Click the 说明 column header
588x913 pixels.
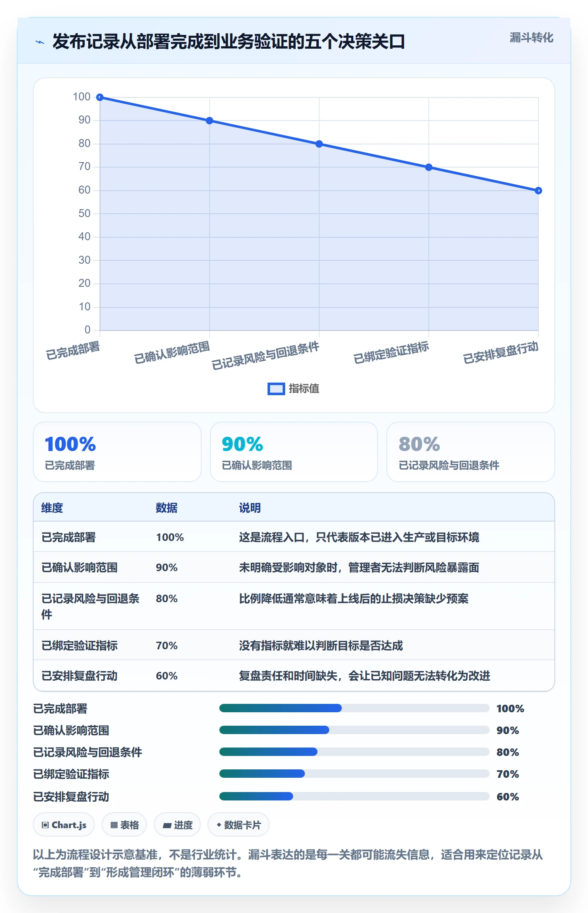[250, 508]
